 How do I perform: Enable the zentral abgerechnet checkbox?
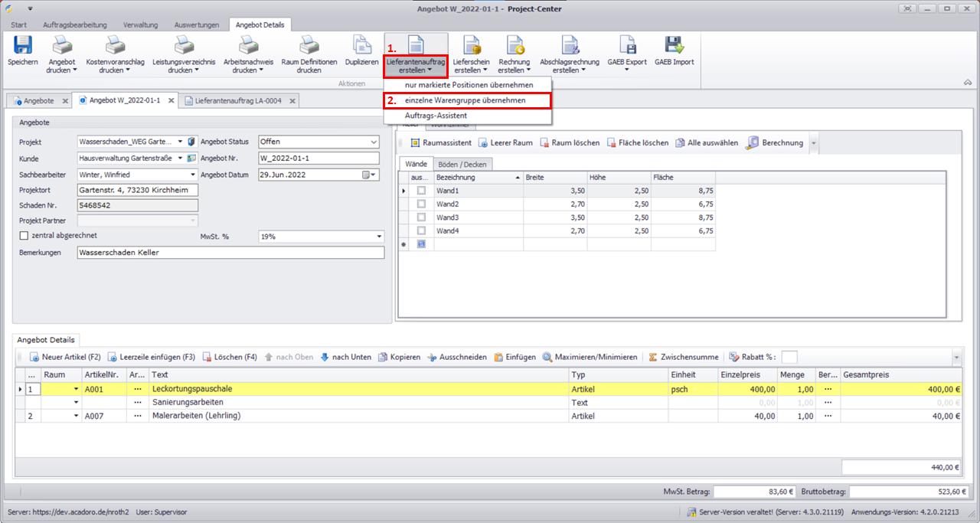24,236
